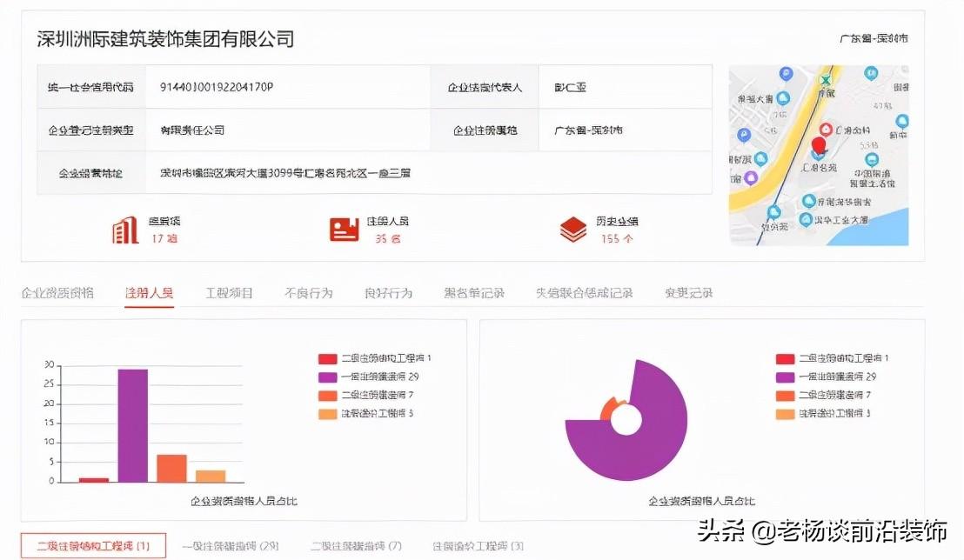Click red legend swatch in bar chart legend
This screenshot has width=964, height=560.
pyautogui.click(x=328, y=359)
